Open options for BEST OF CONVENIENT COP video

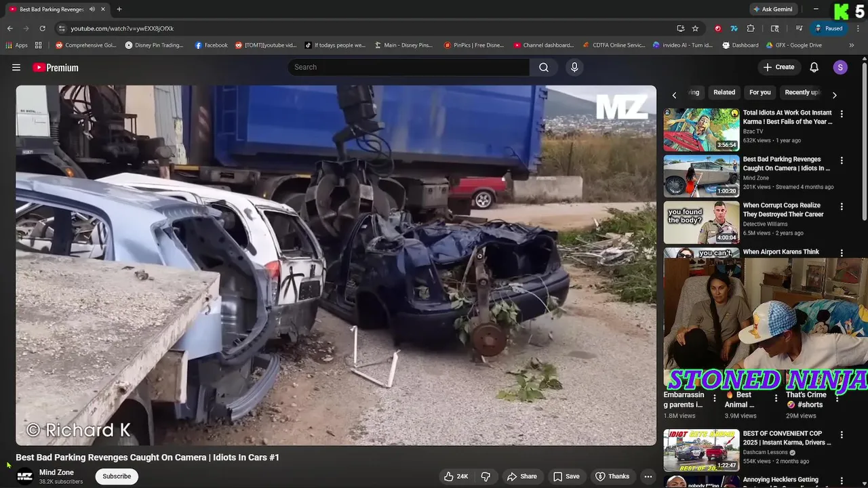(x=842, y=434)
